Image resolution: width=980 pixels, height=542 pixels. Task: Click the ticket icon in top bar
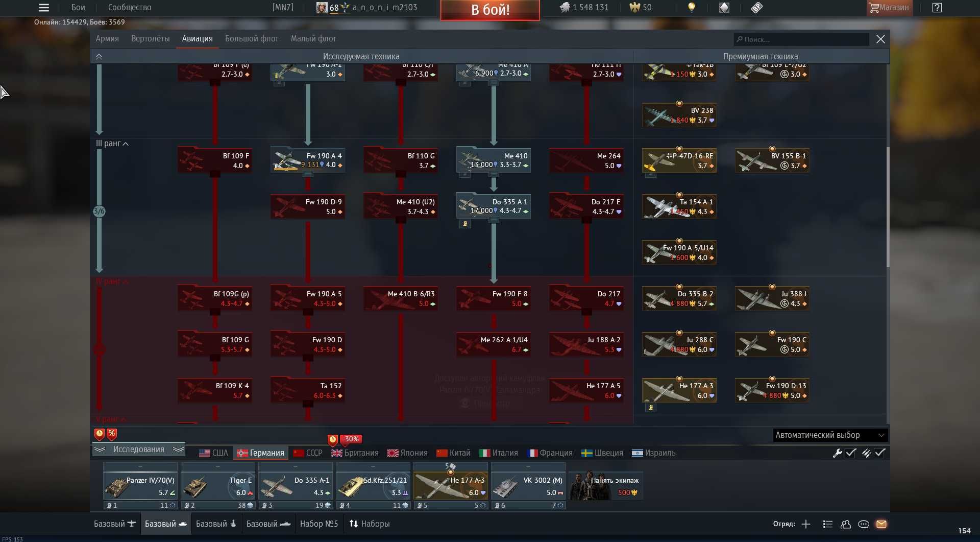pos(757,8)
